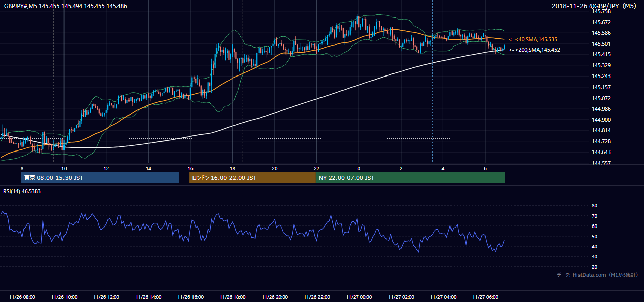Screen dimensions: 644x302
Task: Click hour label 6 under price chart
Action: [x=485, y=168]
